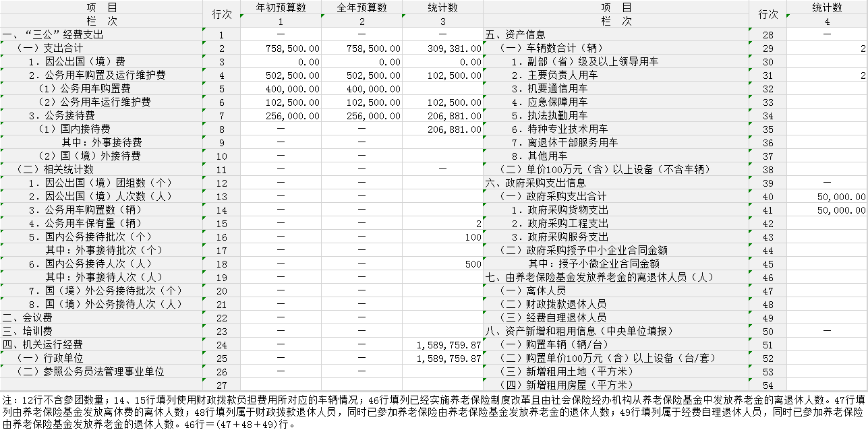Click the 全年预算数 column header
Viewport: 868px width, 432px height.
[361, 7]
